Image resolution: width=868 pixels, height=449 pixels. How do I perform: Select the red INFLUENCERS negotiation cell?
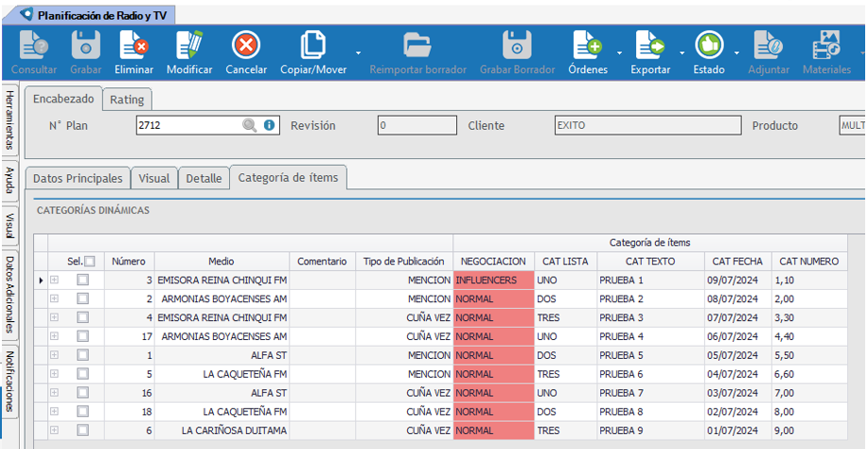[x=493, y=280]
